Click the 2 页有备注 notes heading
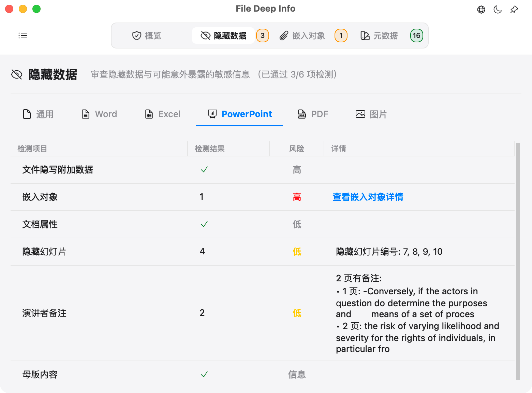Viewport: 532px width, 393px height. click(x=359, y=278)
